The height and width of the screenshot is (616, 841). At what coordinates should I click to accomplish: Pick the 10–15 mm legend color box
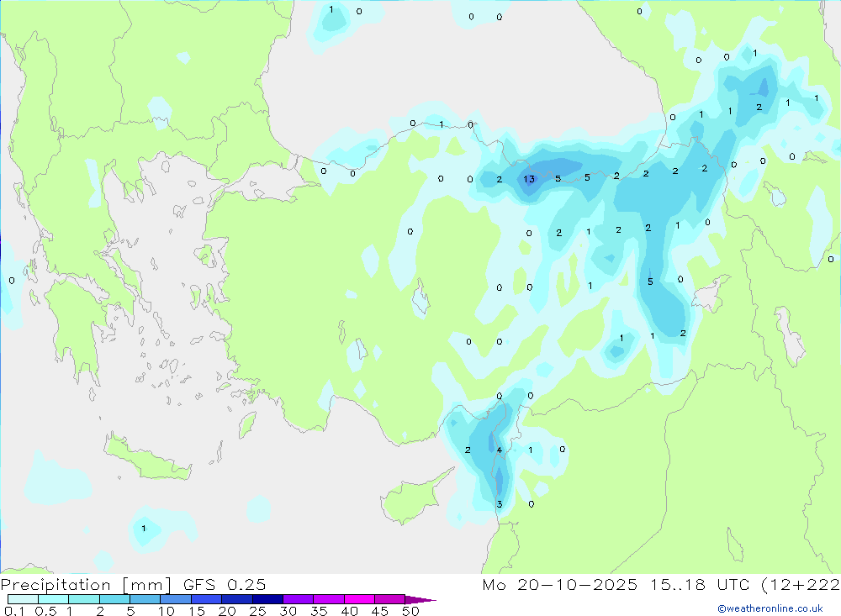[176, 599]
